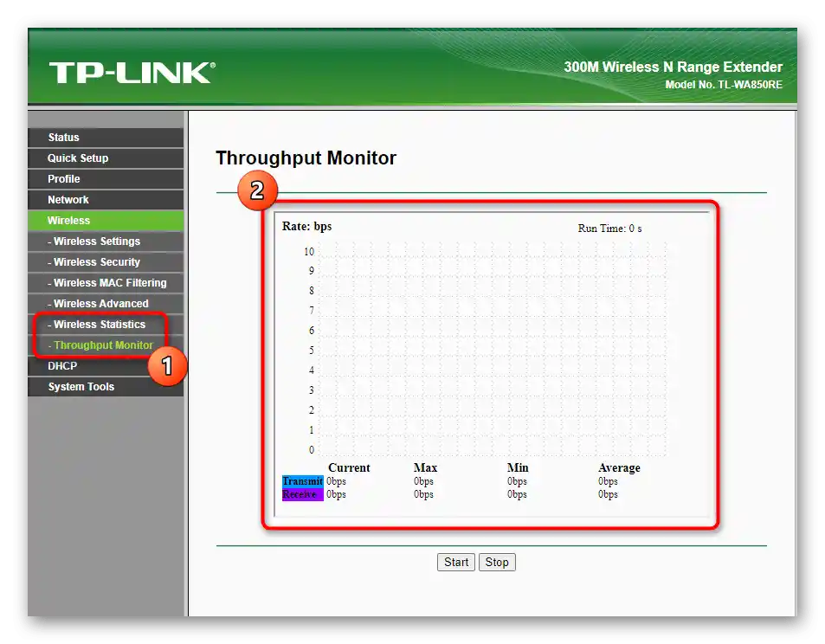Open Wireless Settings submenu item
The image size is (825, 644).
click(106, 241)
